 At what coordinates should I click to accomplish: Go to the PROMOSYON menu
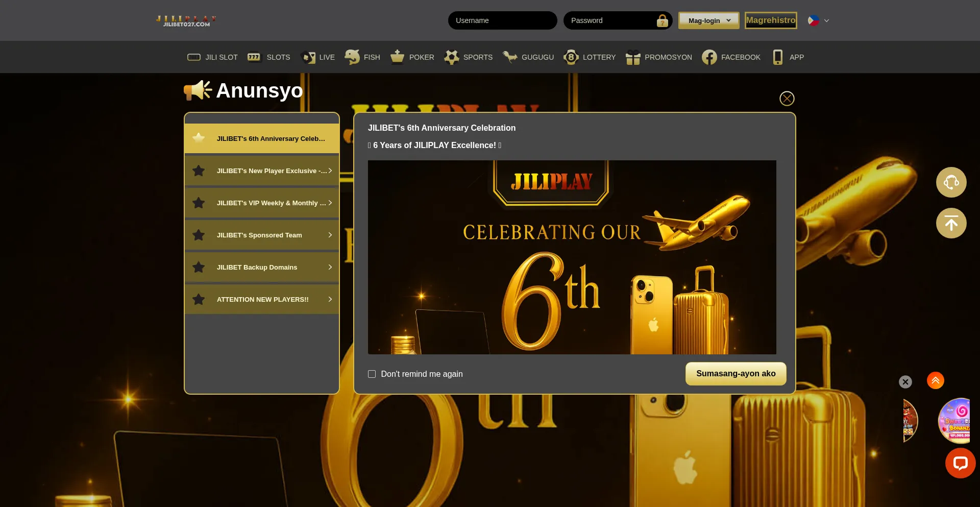(x=659, y=57)
